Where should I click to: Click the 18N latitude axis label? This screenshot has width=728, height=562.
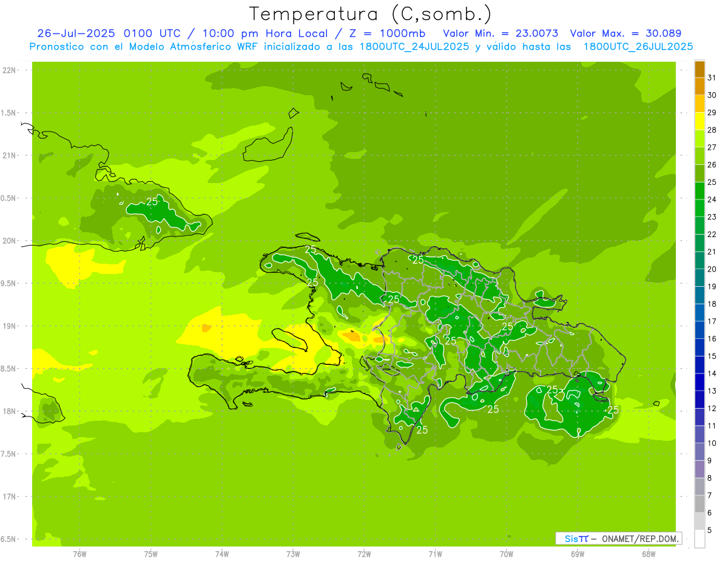(x=10, y=411)
